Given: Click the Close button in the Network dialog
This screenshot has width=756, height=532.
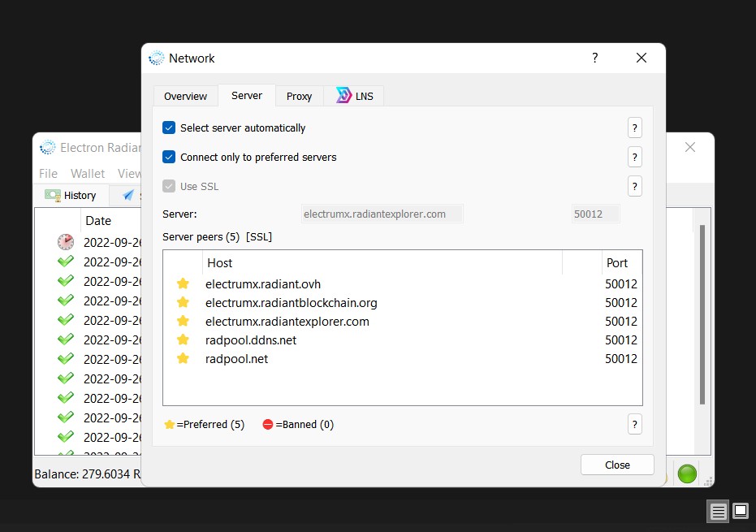Looking at the screenshot, I should 617,465.
